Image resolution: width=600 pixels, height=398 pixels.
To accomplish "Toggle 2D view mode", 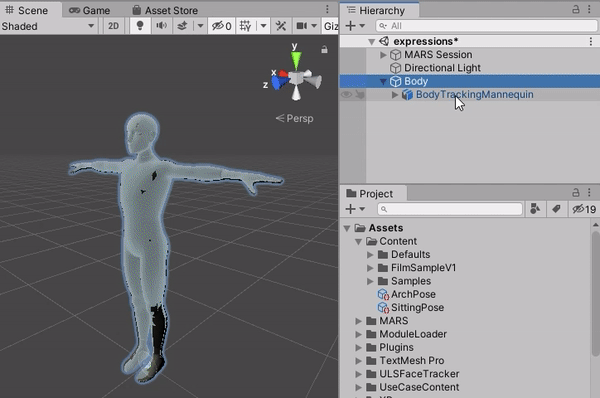I will click(113, 26).
